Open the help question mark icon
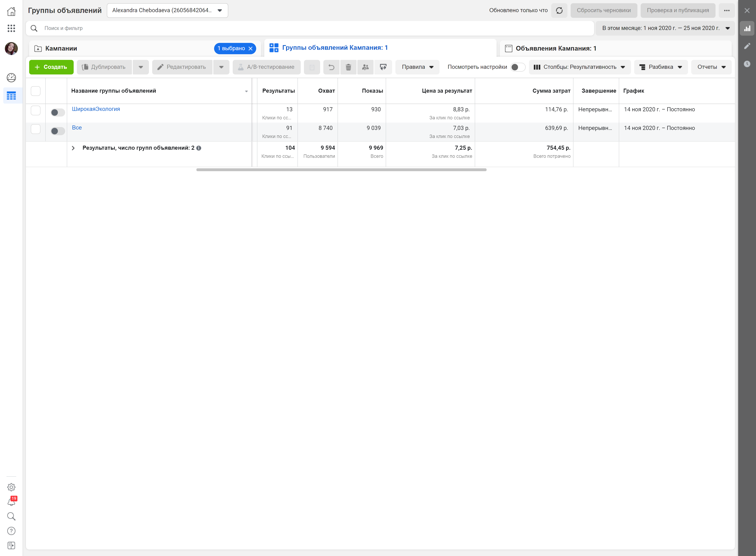The height and width of the screenshot is (556, 756). (11, 531)
